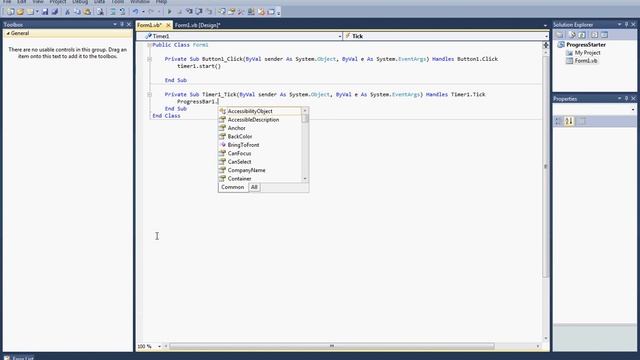640x360 pixels.
Task: Click the Step Out debug icon
Action: click(209, 12)
